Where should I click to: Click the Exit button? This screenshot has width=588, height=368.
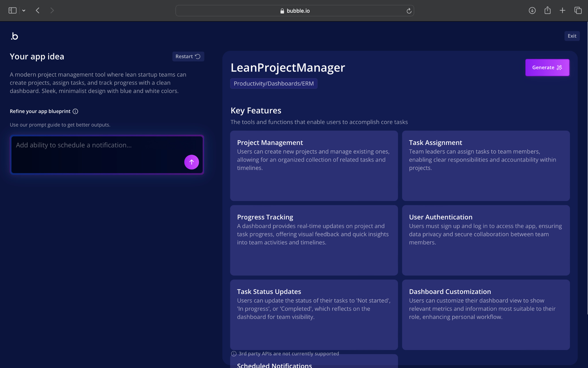572,36
